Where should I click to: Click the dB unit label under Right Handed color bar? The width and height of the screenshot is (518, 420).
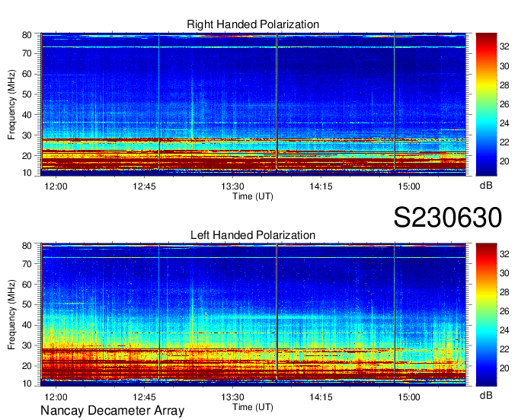pyautogui.click(x=486, y=186)
